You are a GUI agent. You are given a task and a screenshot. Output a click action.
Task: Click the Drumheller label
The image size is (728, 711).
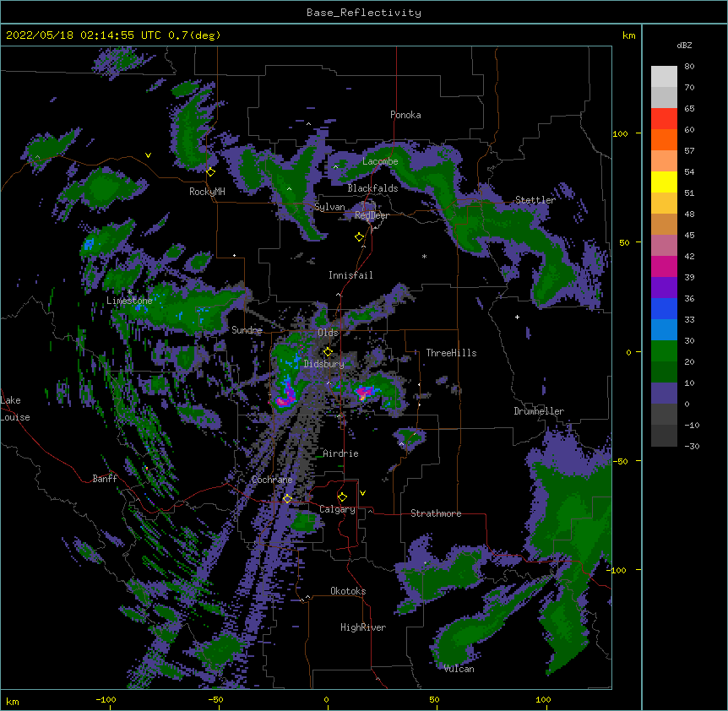point(539,411)
